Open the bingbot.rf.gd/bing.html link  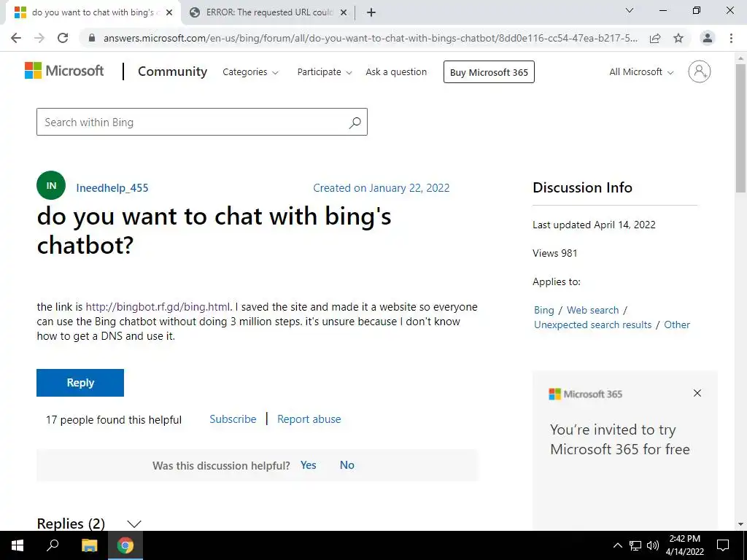tap(158, 307)
